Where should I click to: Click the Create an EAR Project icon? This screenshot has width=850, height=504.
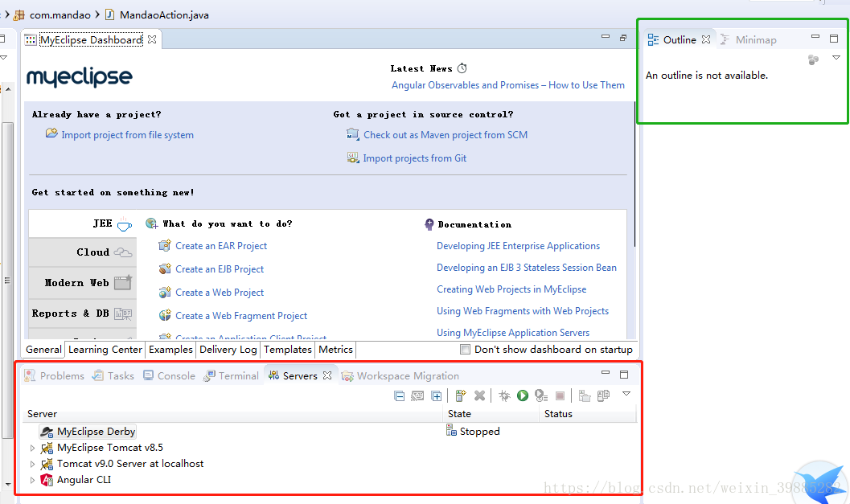[x=165, y=246]
